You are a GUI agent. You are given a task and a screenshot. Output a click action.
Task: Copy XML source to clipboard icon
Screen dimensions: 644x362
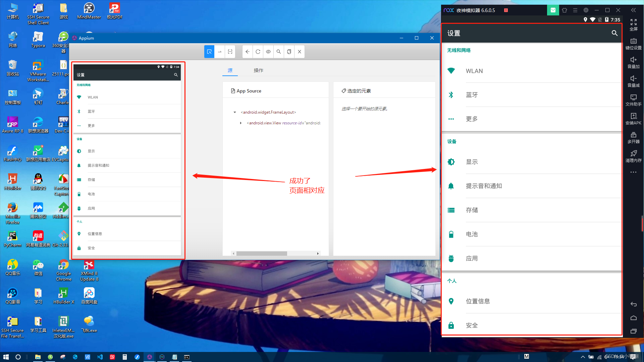(x=289, y=52)
